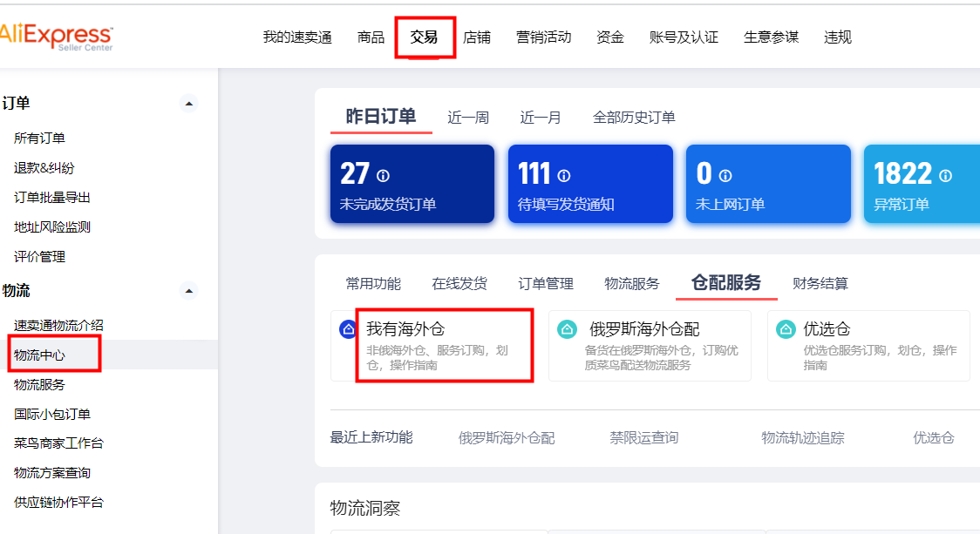
Task: Click info icon beside 111 pending notices
Action: coord(564,175)
